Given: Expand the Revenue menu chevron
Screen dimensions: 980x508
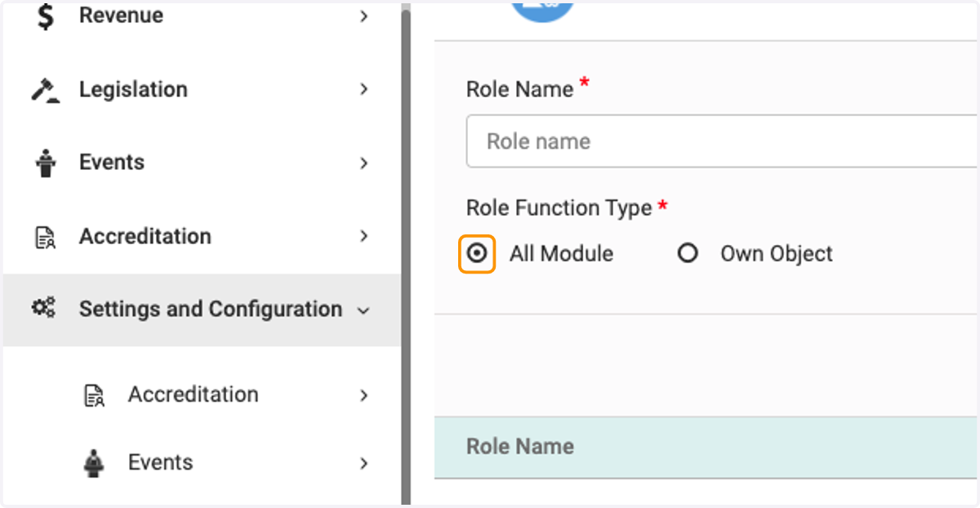Looking at the screenshot, I should [x=364, y=16].
